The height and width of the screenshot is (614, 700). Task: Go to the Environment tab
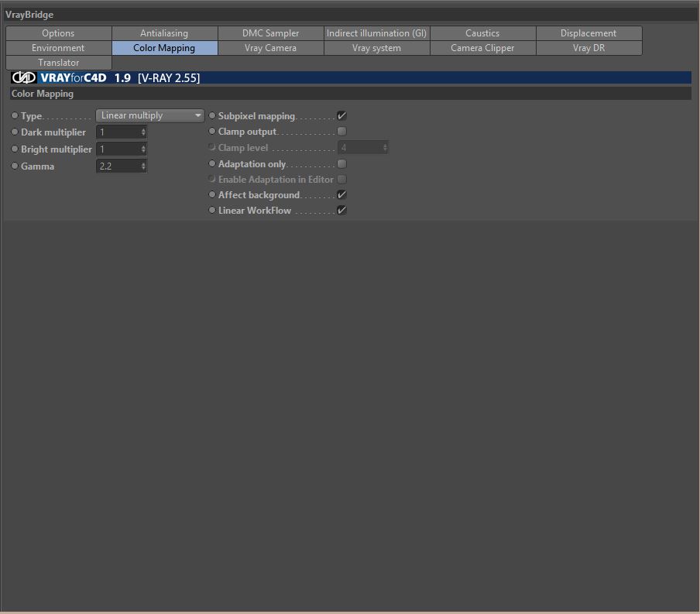59,48
